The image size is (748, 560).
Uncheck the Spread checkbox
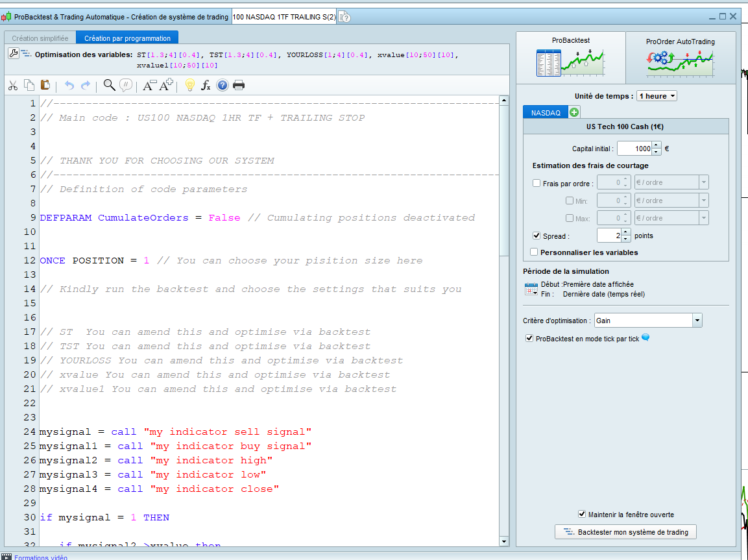click(x=537, y=236)
